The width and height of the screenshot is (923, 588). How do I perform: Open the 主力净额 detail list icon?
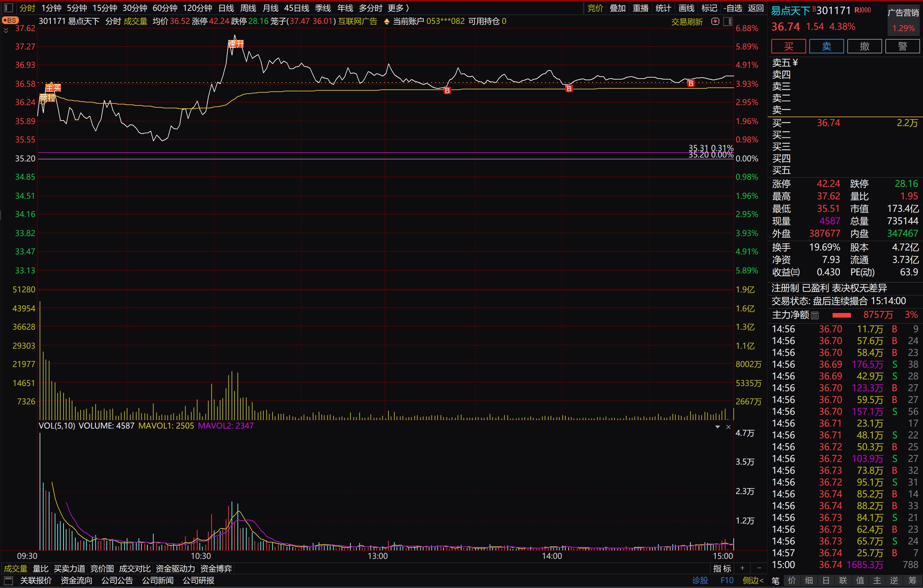coord(815,315)
